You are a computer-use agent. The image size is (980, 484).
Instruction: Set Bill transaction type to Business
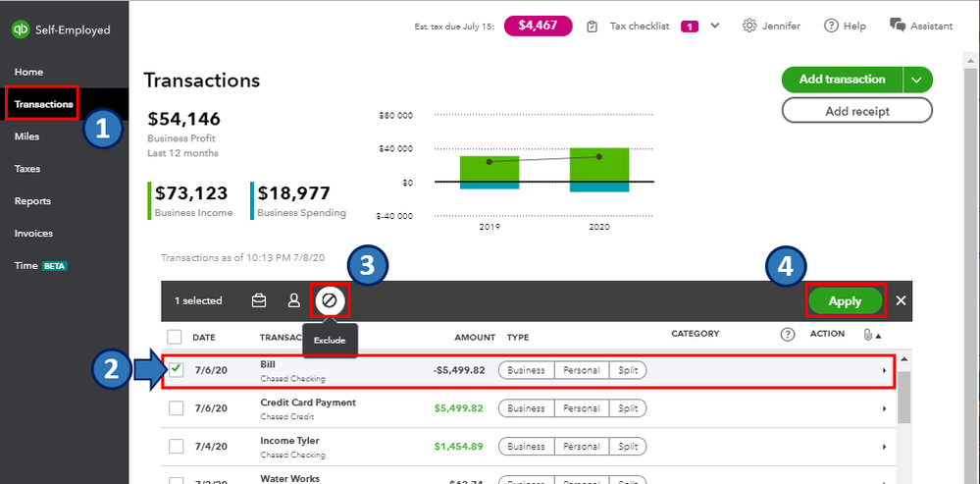pyautogui.click(x=526, y=370)
